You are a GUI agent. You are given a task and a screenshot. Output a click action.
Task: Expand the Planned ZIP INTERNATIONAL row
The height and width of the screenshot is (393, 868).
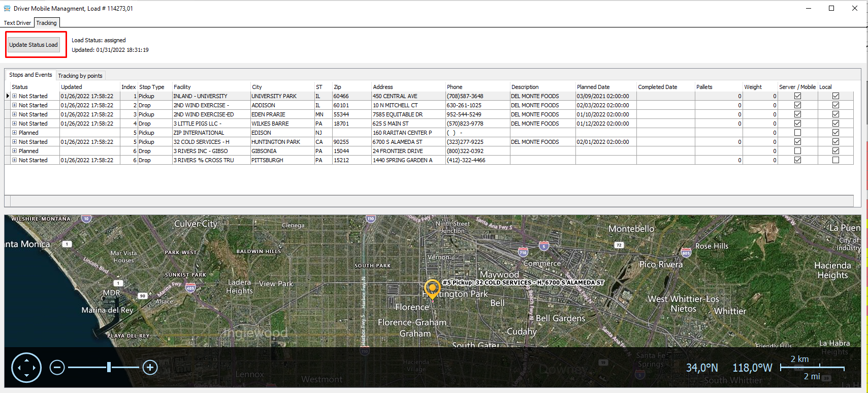pos(15,133)
